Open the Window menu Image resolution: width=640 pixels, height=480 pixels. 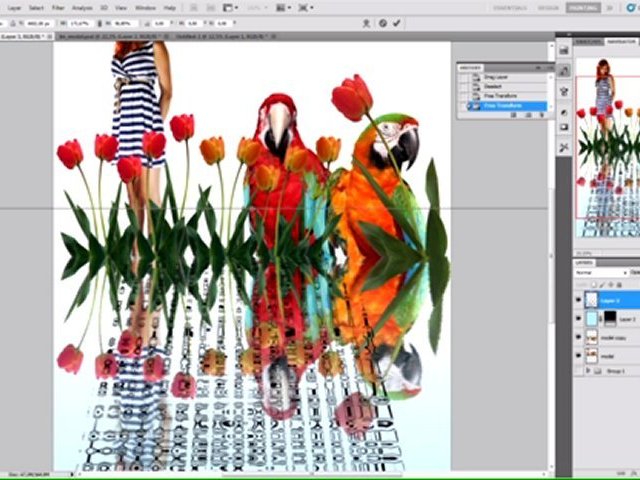(x=146, y=7)
